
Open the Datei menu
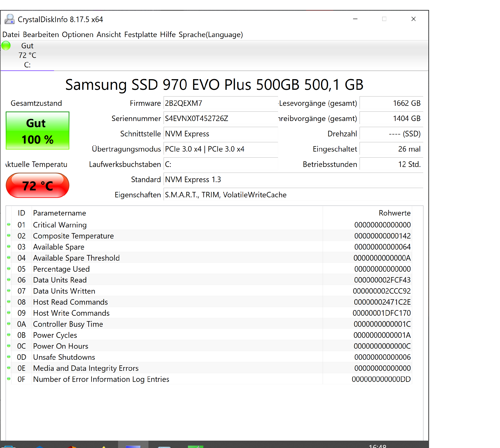(11, 34)
